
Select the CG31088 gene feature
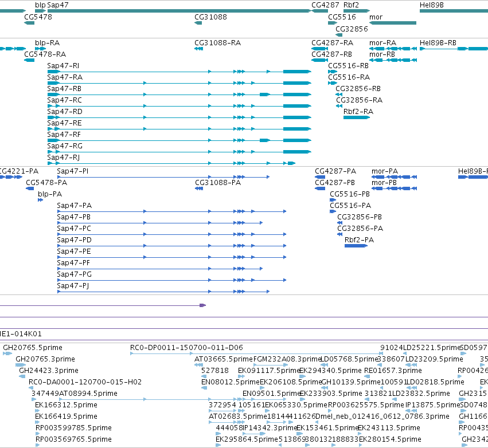[198, 23]
